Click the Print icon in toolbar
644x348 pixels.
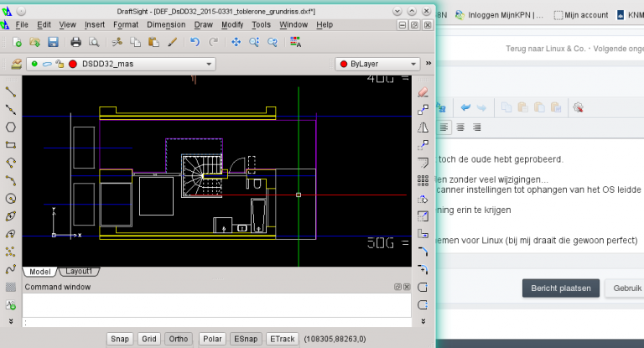click(x=75, y=42)
